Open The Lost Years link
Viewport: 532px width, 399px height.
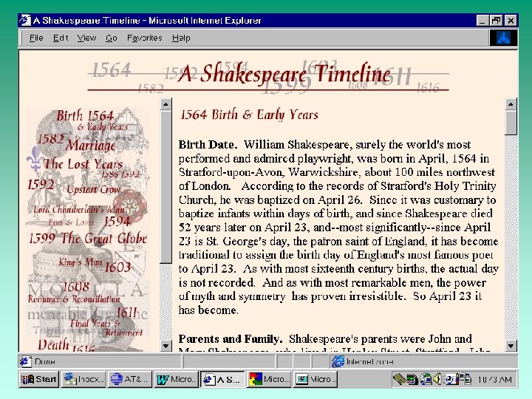pyautogui.click(x=83, y=164)
